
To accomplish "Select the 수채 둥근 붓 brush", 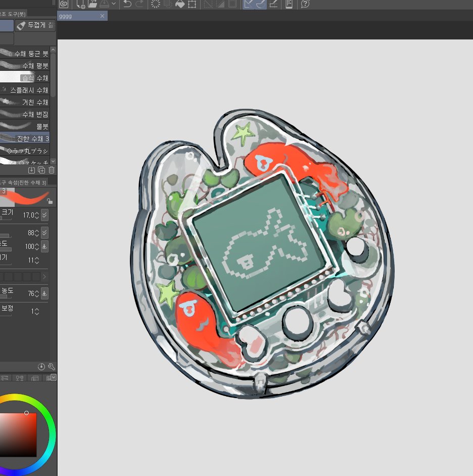I will click(25, 54).
